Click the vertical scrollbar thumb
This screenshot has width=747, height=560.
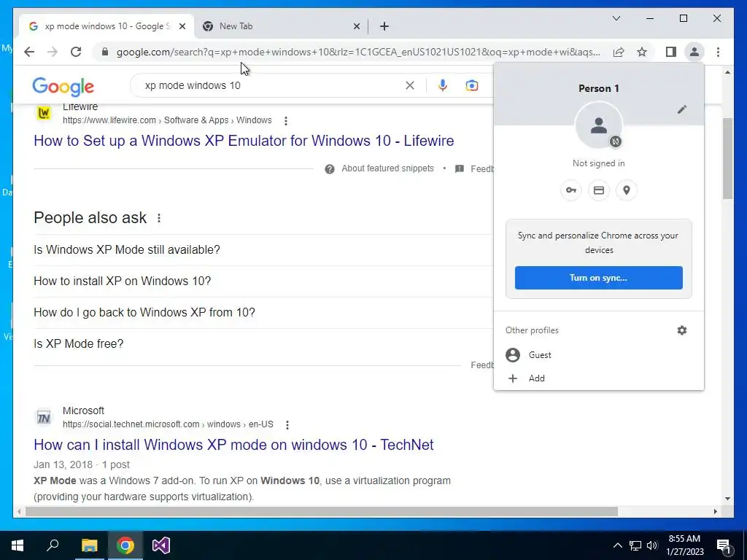coord(727,158)
